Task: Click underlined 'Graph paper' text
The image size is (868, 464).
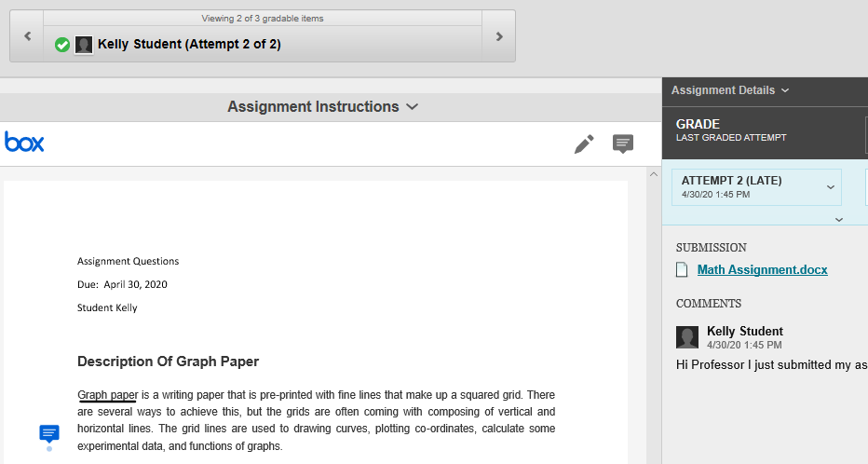Action: [107, 395]
